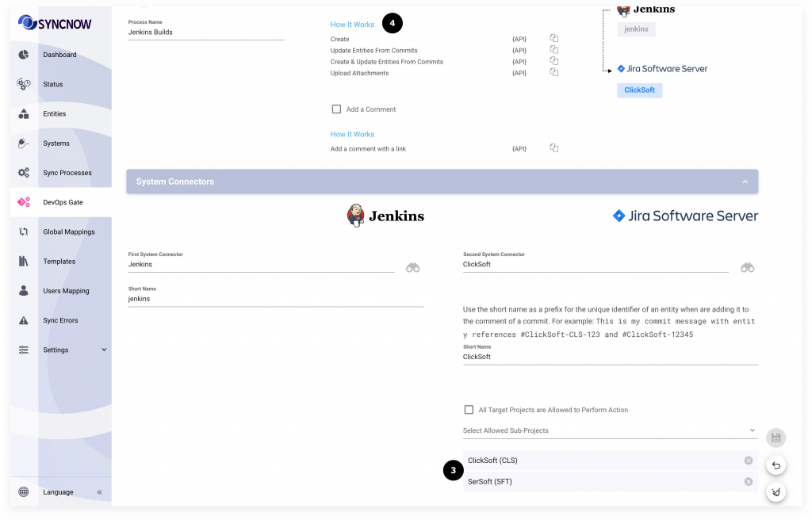
Task: Edit the Process Name field
Action: coord(206,32)
